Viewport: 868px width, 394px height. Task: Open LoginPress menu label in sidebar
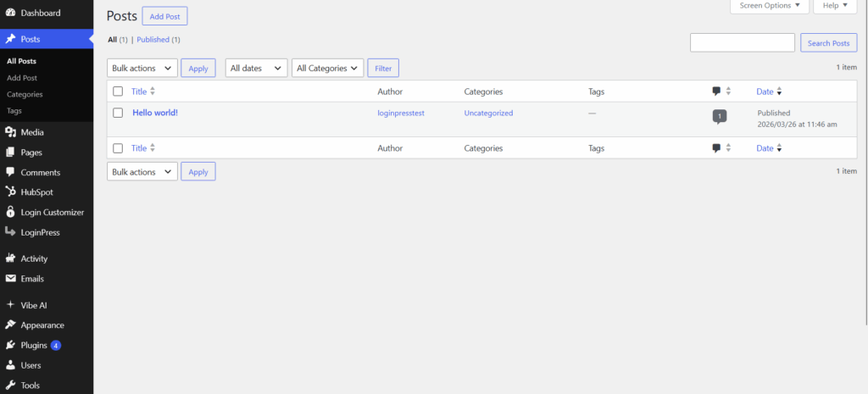[41, 232]
